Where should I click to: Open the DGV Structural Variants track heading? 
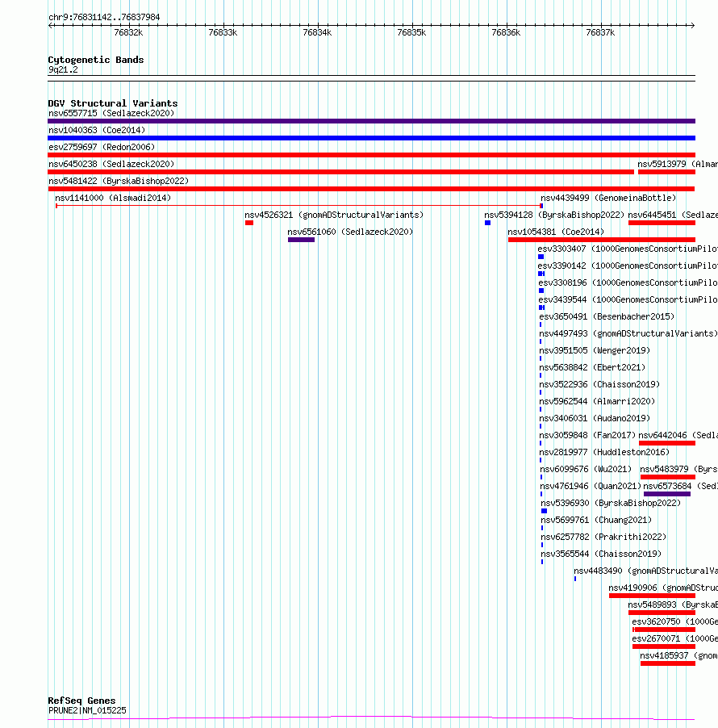(113, 103)
